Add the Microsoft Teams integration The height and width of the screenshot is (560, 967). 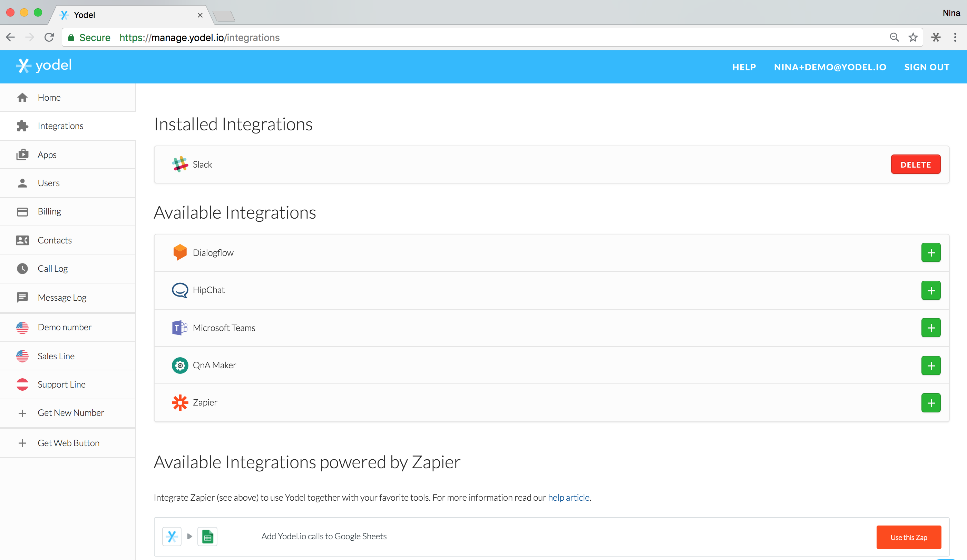(931, 328)
